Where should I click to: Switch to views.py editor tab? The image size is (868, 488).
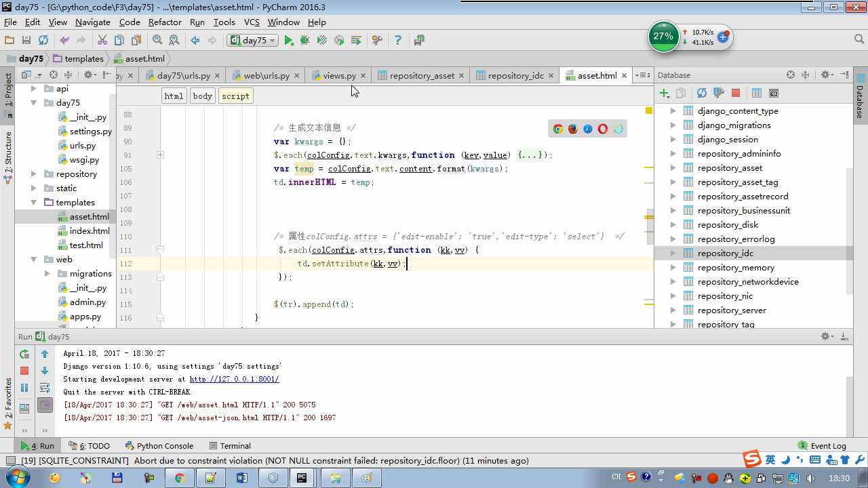pos(339,75)
